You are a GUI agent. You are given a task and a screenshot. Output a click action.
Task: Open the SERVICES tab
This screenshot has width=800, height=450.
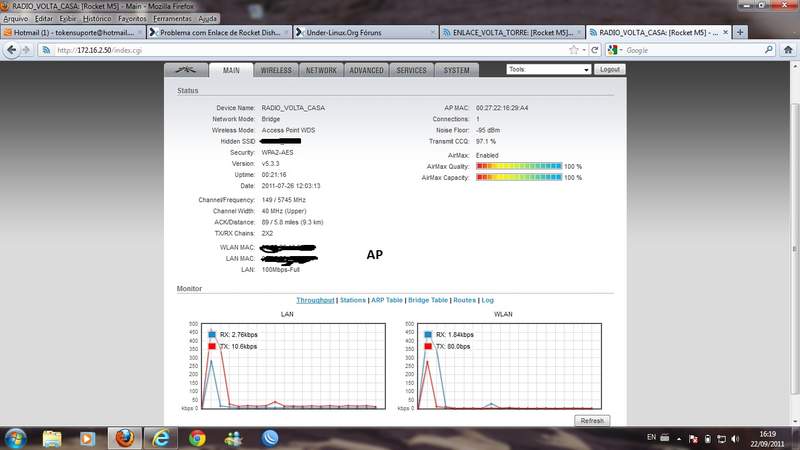click(411, 70)
